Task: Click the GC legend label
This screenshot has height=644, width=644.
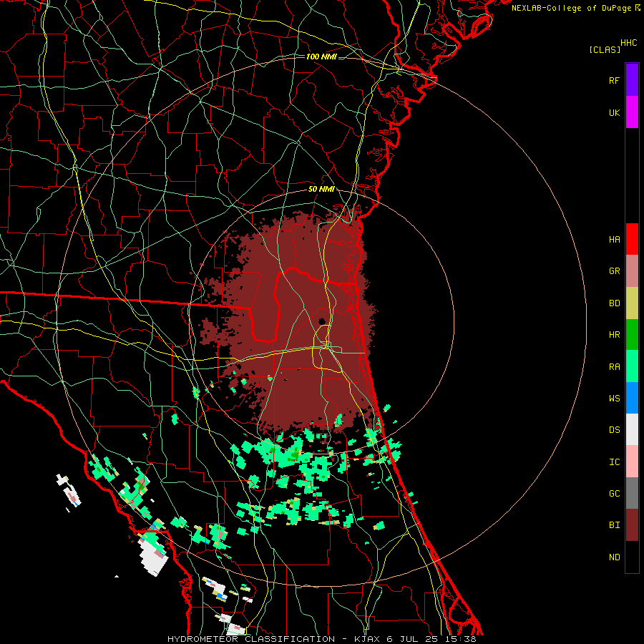Action: coord(614,493)
